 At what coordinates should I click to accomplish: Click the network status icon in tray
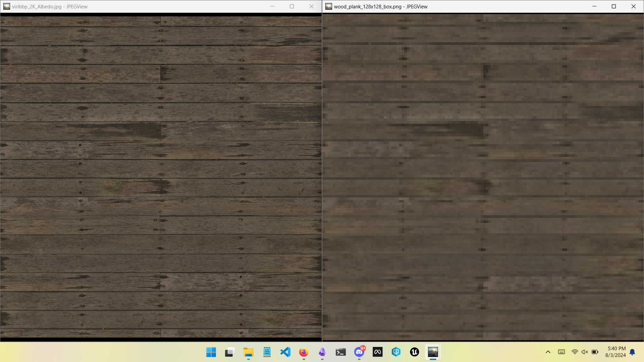(575, 352)
